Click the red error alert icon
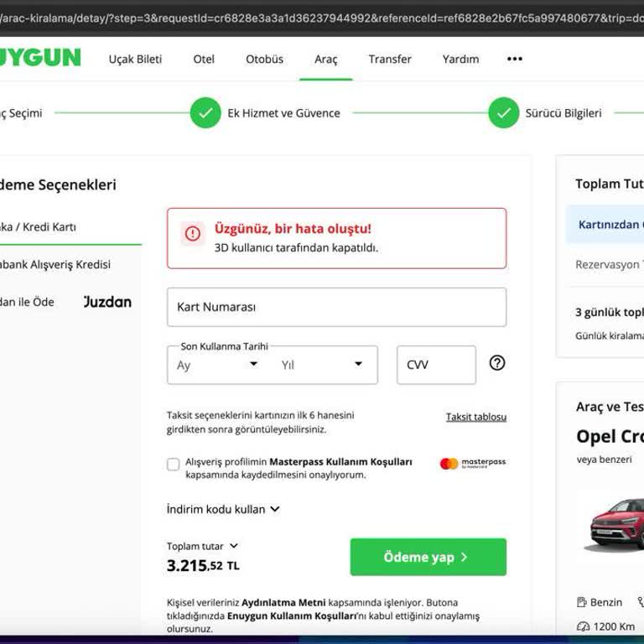This screenshot has height=644, width=644. (x=193, y=234)
